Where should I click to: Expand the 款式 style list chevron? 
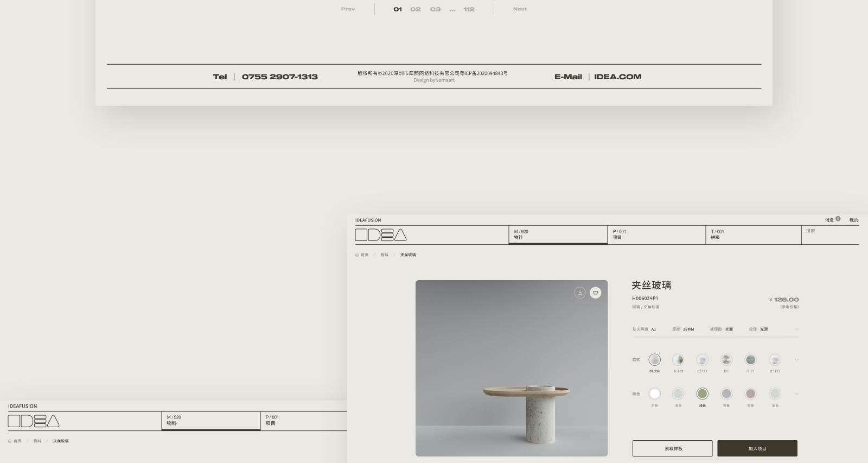[796, 360]
